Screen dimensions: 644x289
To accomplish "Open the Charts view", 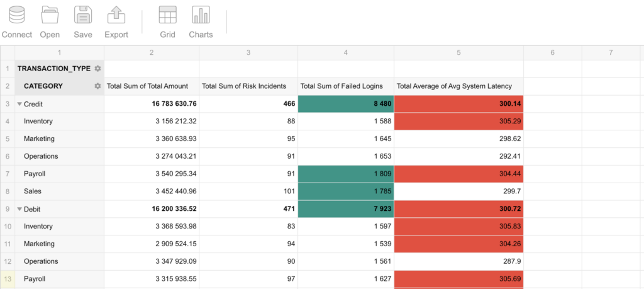I will (x=201, y=15).
